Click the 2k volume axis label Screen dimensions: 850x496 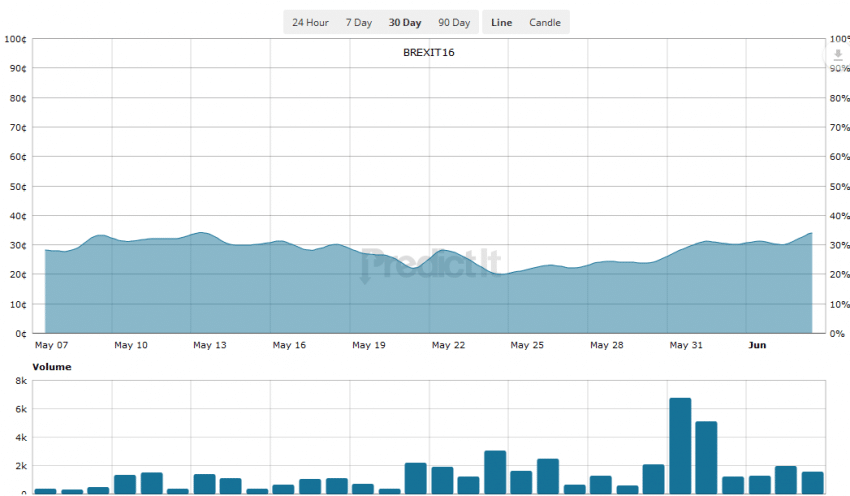21,466
